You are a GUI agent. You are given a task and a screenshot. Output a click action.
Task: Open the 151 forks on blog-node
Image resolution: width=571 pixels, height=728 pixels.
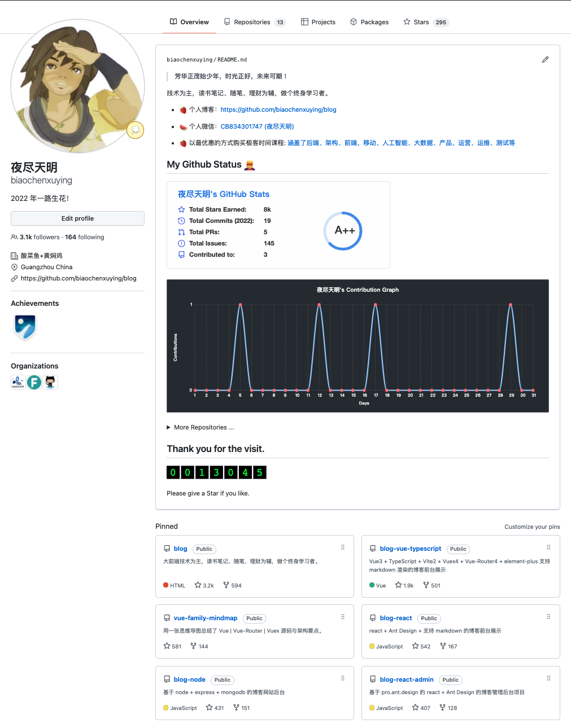pos(242,708)
